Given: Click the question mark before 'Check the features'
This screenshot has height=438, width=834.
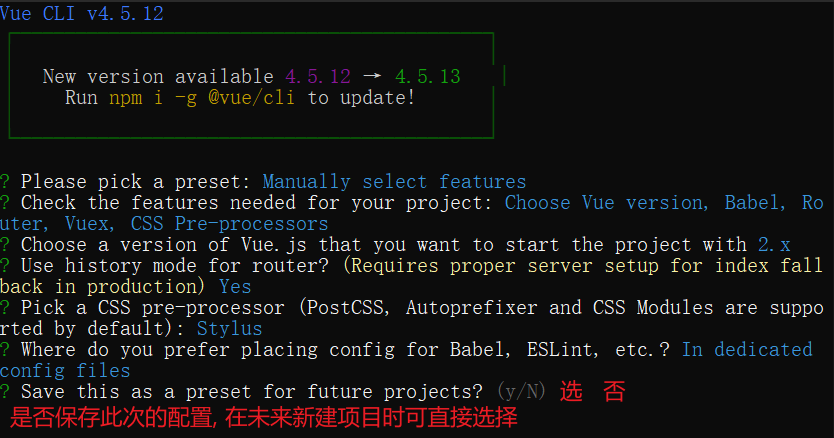Looking at the screenshot, I should [x=5, y=203].
